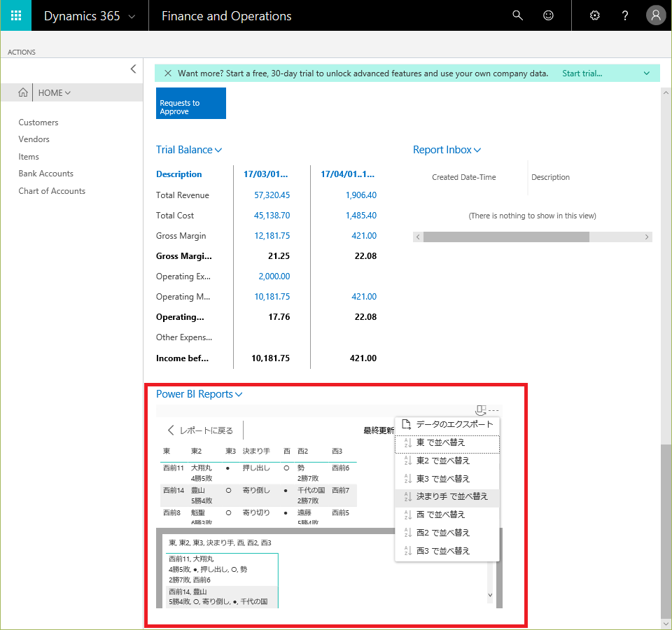Click the 千代の国 table cell

click(311, 490)
